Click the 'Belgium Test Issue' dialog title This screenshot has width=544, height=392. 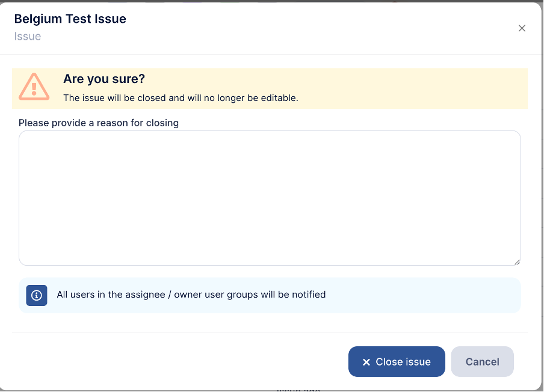pos(70,19)
